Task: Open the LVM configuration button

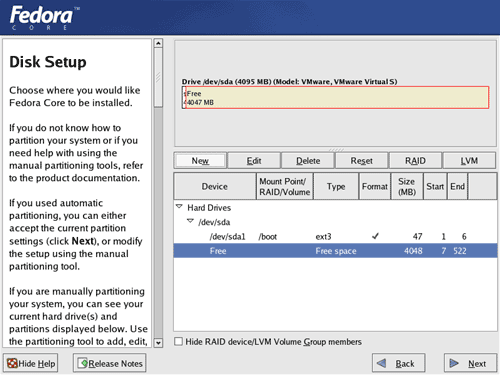Action: pos(469,161)
